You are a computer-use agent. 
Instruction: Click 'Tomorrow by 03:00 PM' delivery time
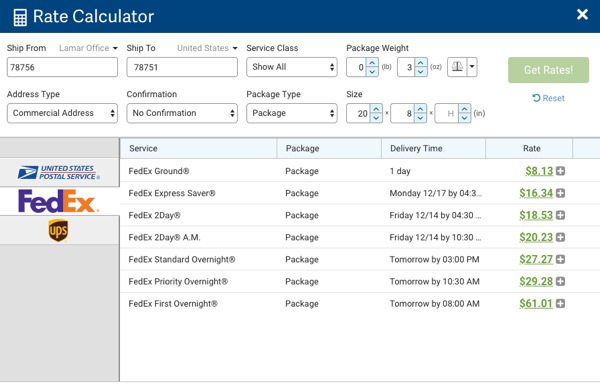pyautogui.click(x=434, y=259)
